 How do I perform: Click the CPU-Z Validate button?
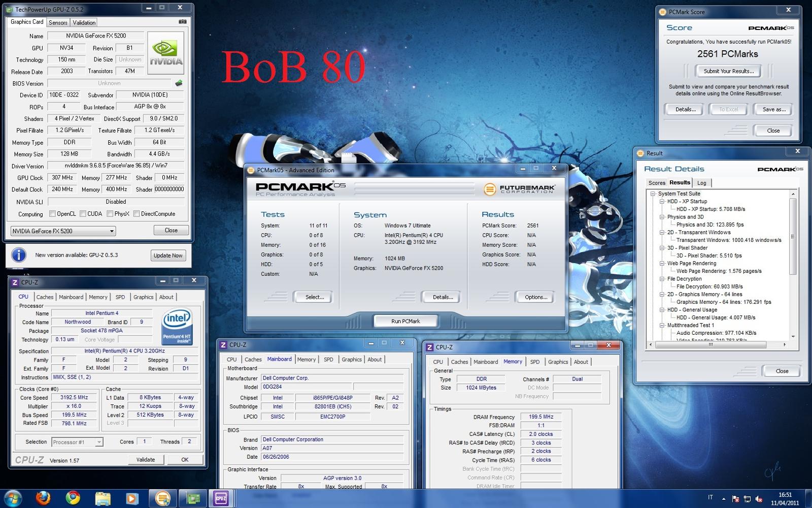146,459
